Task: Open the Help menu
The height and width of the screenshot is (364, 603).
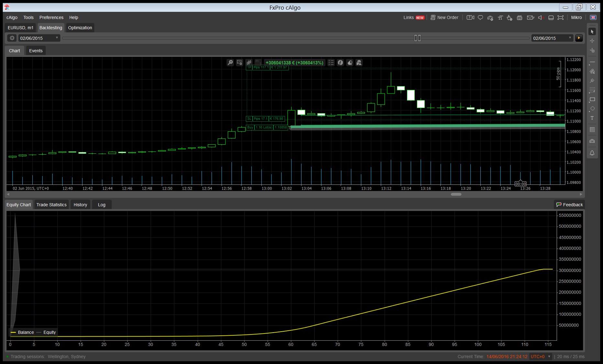Action: 73,17
